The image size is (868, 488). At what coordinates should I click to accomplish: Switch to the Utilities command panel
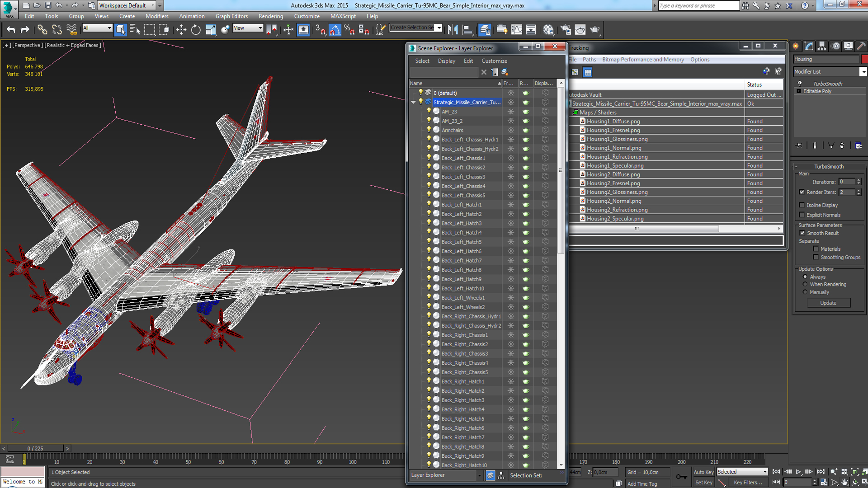pyautogui.click(x=862, y=46)
